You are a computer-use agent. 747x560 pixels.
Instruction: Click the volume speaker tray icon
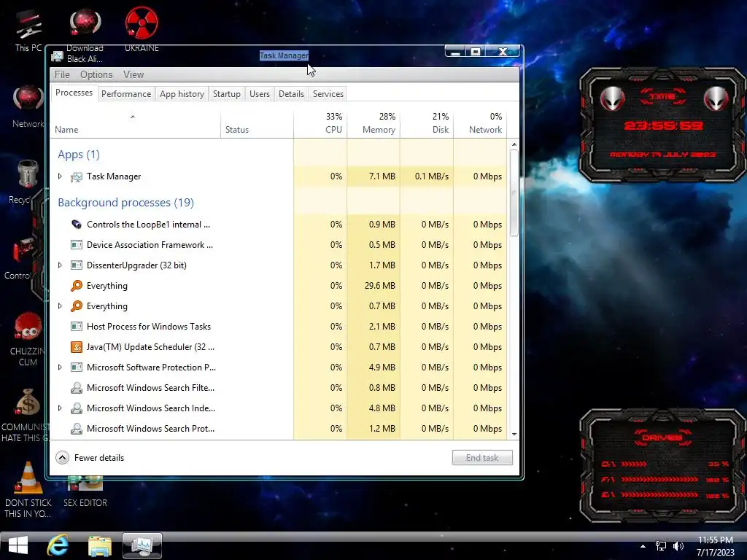pyautogui.click(x=678, y=546)
